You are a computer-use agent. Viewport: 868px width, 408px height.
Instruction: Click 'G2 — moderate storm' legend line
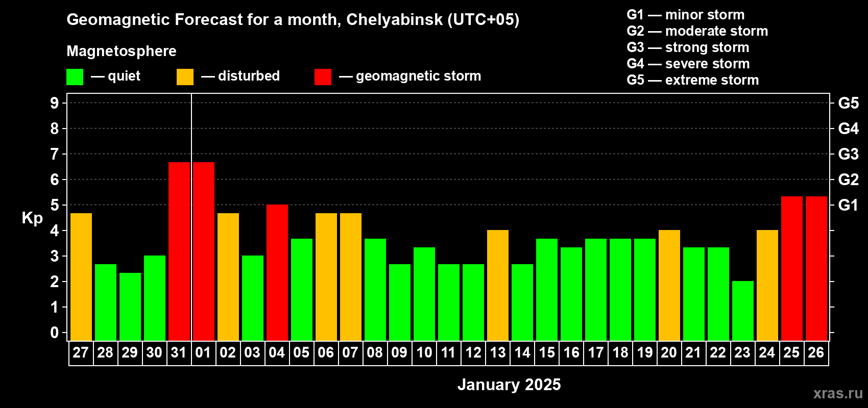pyautogui.click(x=697, y=31)
